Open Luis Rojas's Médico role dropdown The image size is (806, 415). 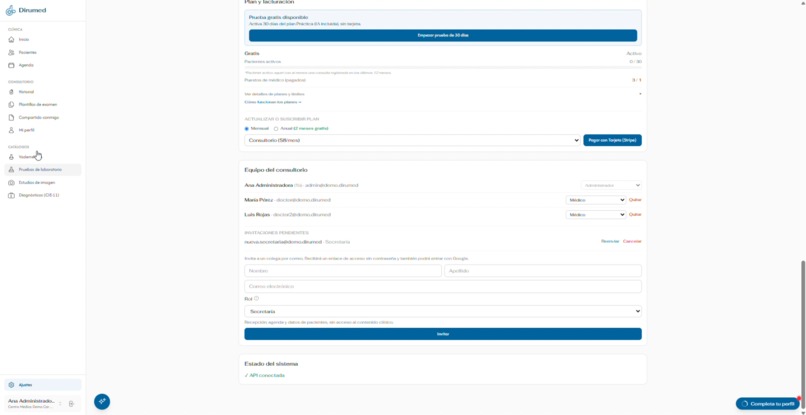point(596,214)
